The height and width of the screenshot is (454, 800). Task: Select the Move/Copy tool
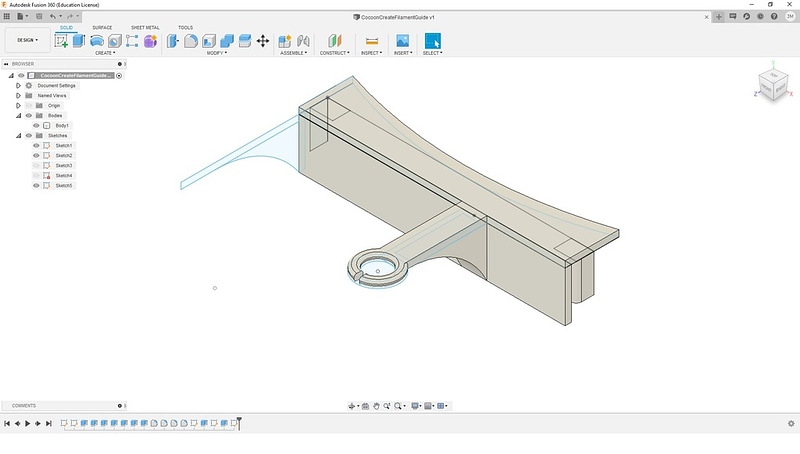[263, 41]
